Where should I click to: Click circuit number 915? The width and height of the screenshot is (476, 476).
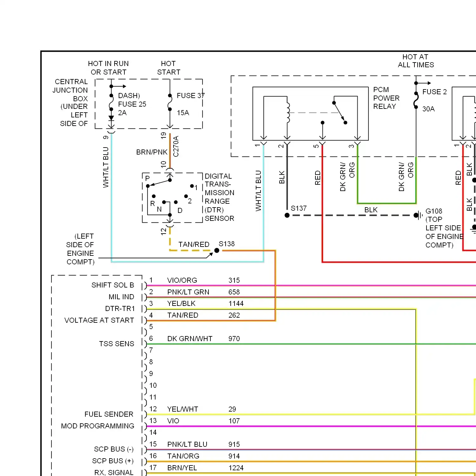click(x=234, y=444)
